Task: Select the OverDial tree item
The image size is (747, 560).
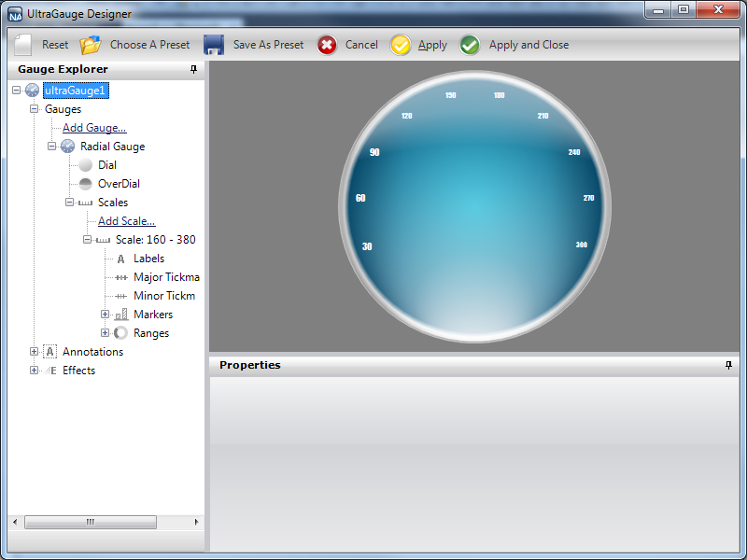Action: pos(119,184)
